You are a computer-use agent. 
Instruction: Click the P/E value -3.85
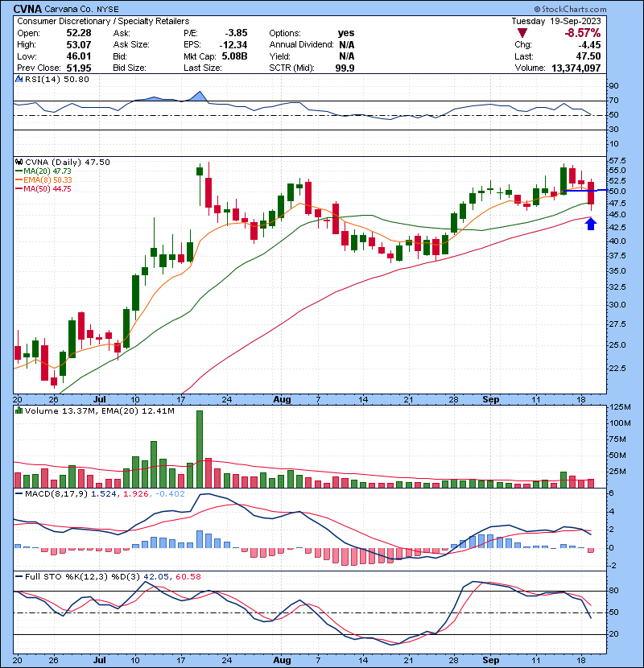[236, 33]
